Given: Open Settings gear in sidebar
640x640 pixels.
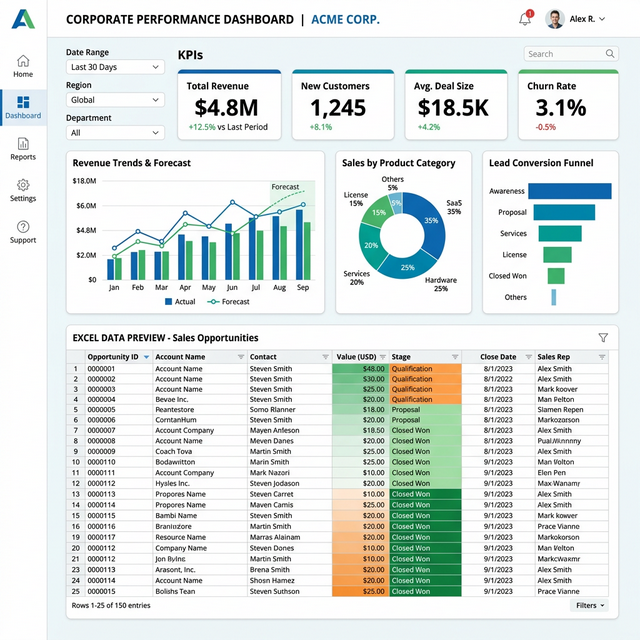Looking at the screenshot, I should pos(23,190).
